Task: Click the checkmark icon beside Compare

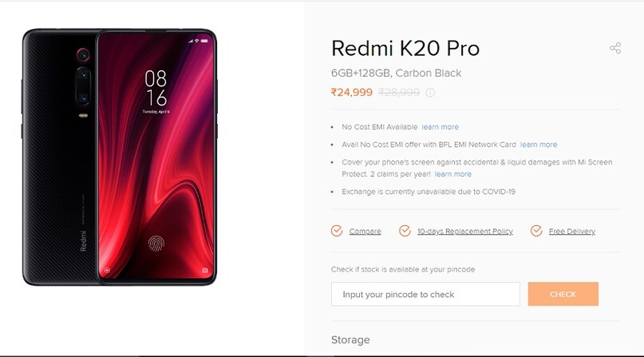Action: [337, 231]
